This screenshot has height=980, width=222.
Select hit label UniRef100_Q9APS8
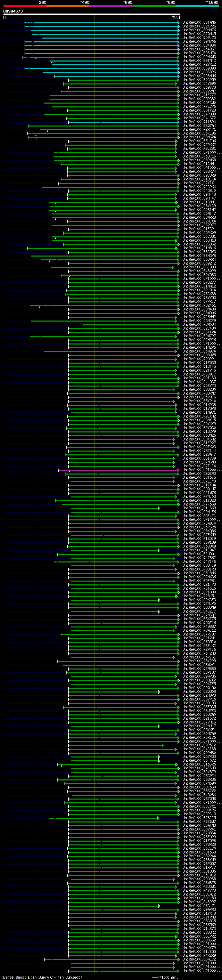coord(199,879)
